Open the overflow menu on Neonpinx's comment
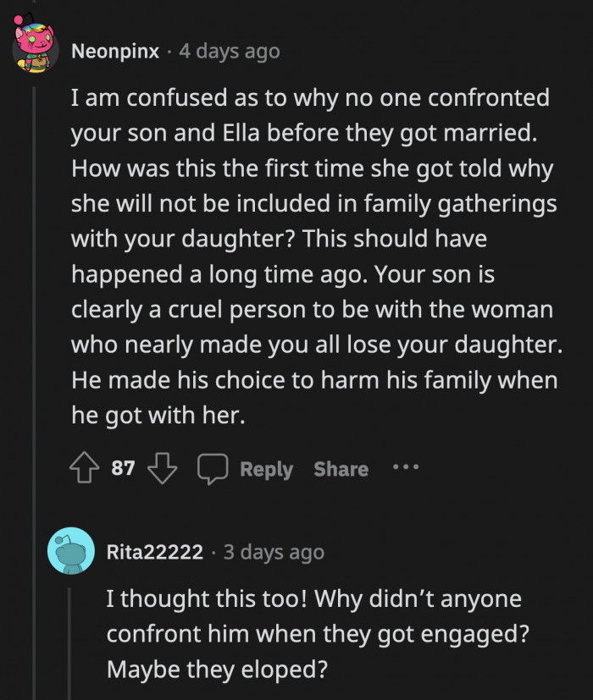This screenshot has height=700, width=593. pyautogui.click(x=406, y=468)
